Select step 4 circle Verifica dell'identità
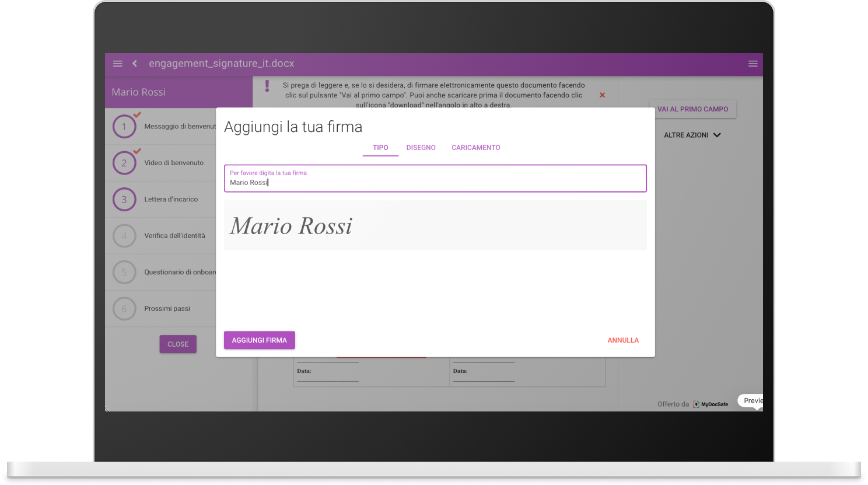 (124, 236)
